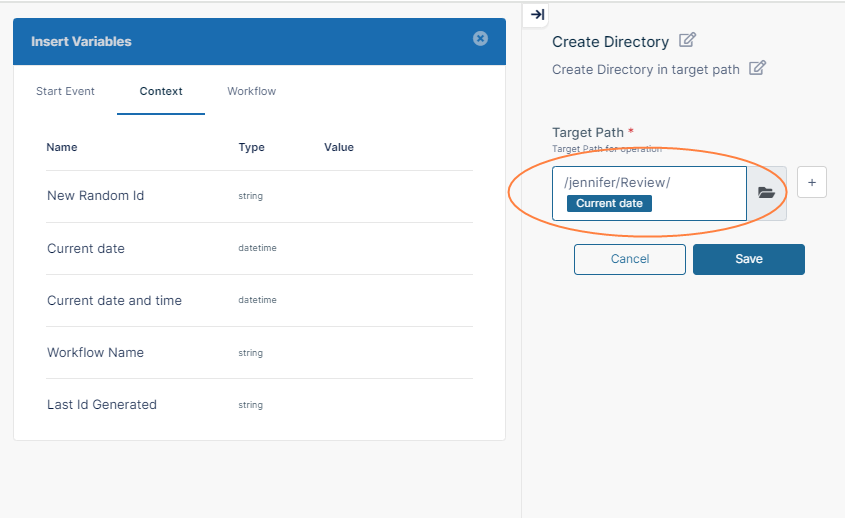Image resolution: width=845 pixels, height=518 pixels.
Task: Cancel the directory configuration
Action: [x=629, y=259]
